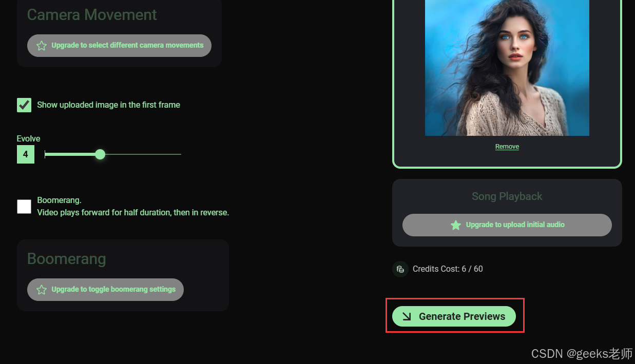This screenshot has width=635, height=364.
Task: Click the credits coin icon
Action: (400, 269)
